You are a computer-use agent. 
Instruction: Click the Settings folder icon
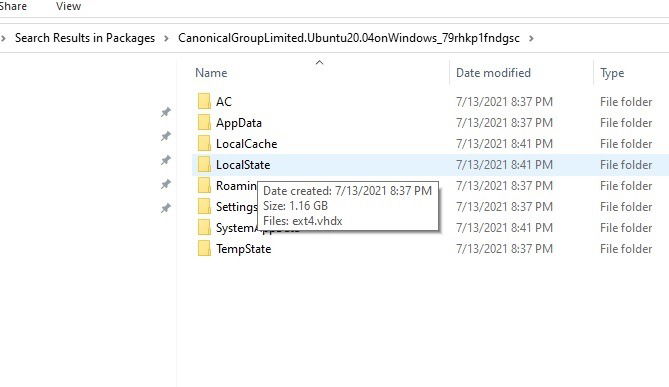pyautogui.click(x=204, y=207)
